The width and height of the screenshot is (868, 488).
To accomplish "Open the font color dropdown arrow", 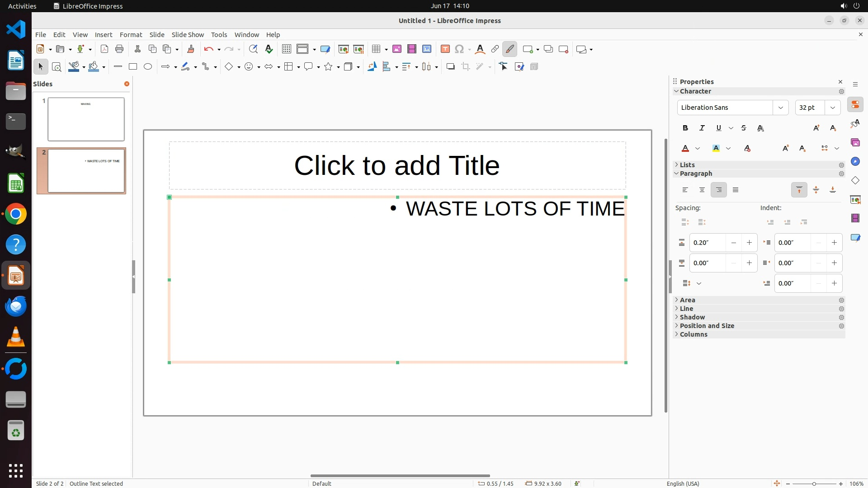I will pyautogui.click(x=698, y=149).
